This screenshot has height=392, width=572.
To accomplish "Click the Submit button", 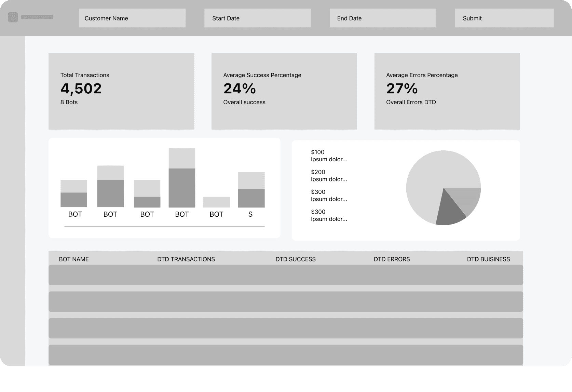I will tap(504, 18).
